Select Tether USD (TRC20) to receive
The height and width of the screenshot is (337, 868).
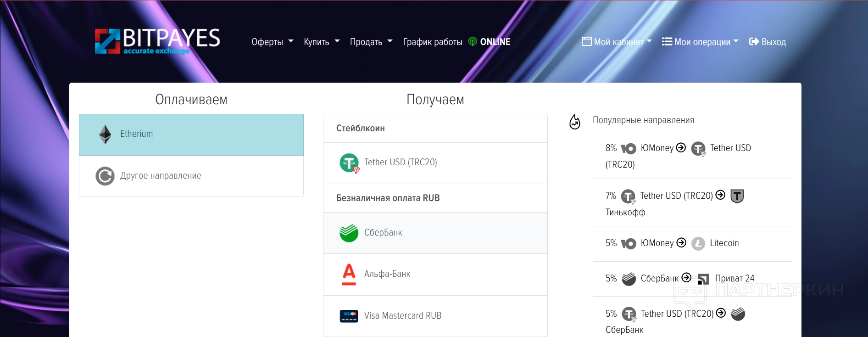click(435, 163)
